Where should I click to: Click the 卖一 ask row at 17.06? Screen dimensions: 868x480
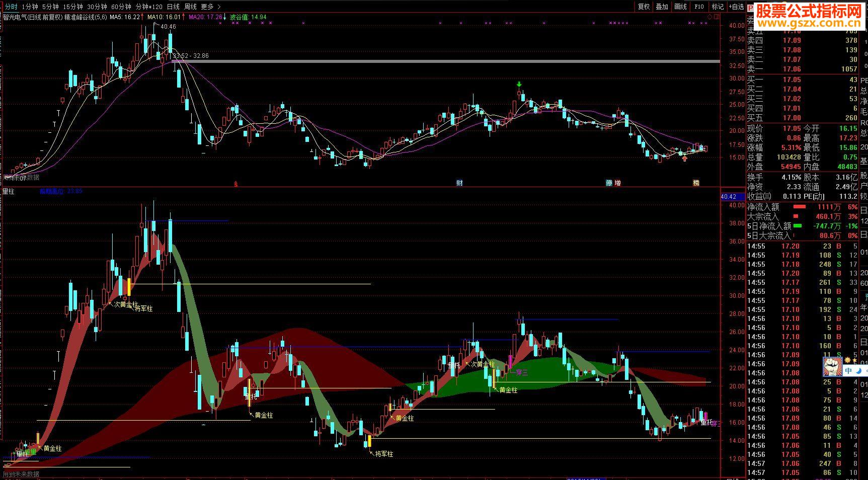(802, 69)
